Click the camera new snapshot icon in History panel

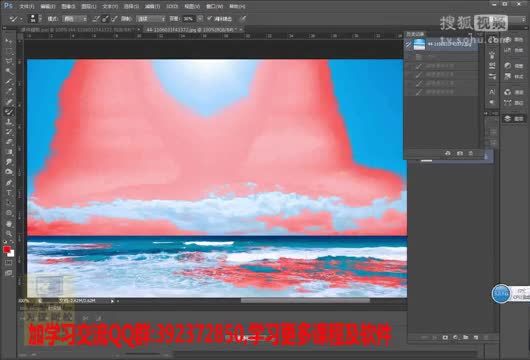click(x=460, y=153)
